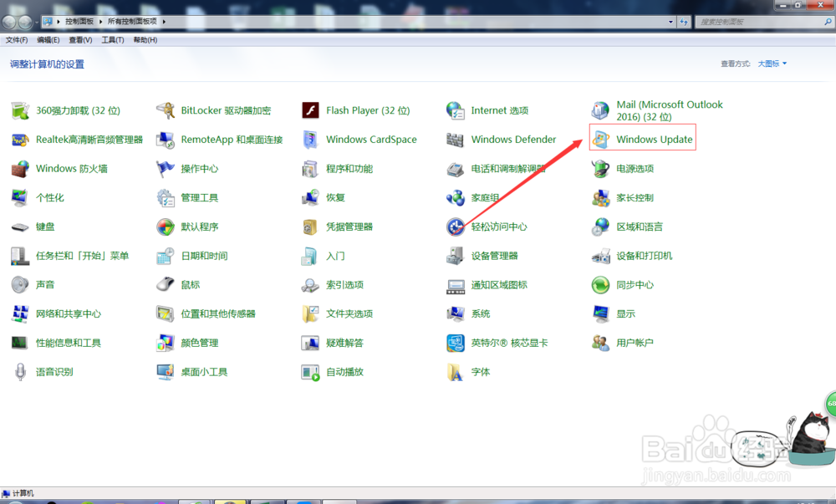Open 声音 speaker icon

point(20,285)
